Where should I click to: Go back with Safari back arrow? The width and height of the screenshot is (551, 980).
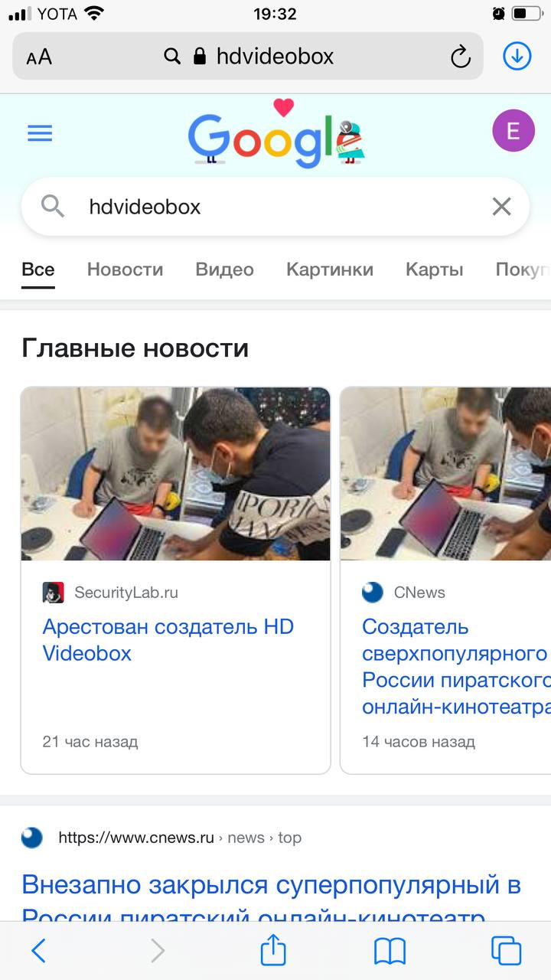coord(38,951)
